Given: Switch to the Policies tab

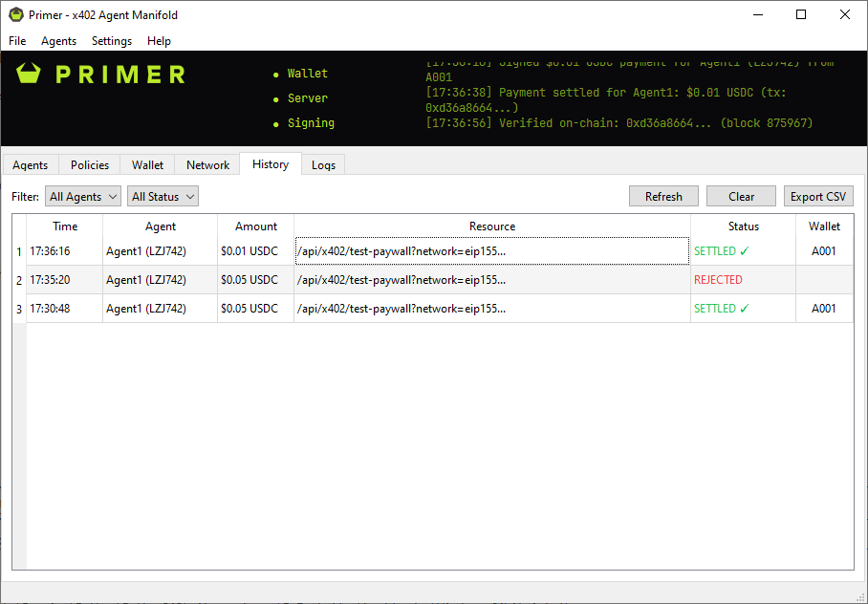Looking at the screenshot, I should 90,165.
